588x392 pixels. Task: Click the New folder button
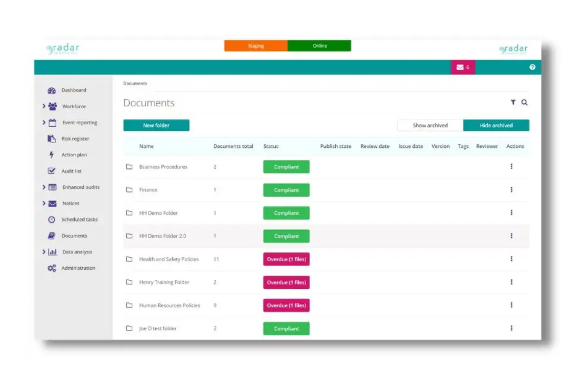coord(156,125)
